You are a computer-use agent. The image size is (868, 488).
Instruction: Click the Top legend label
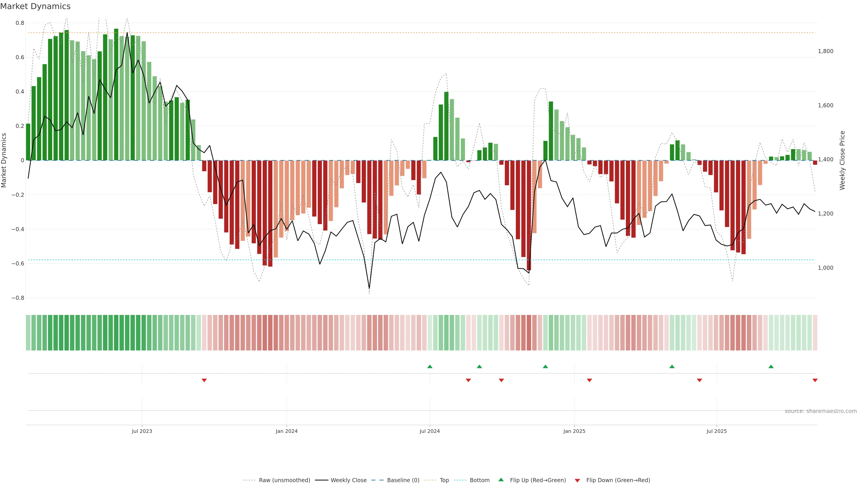(444, 480)
